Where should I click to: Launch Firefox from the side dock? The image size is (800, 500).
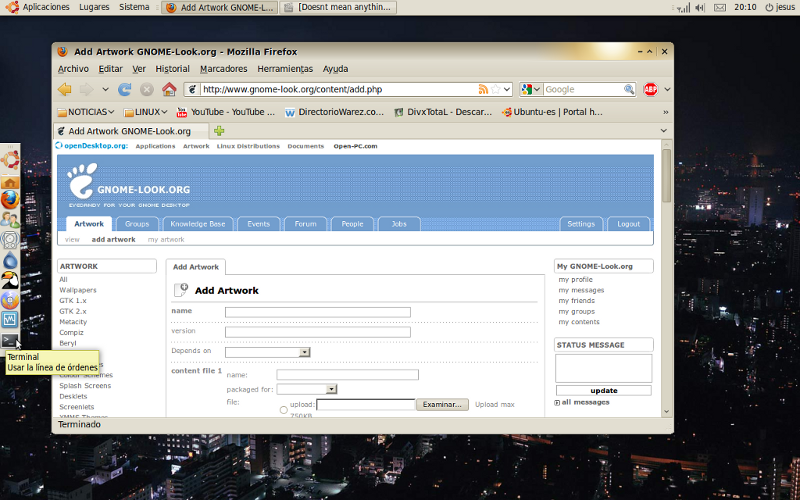(10, 199)
